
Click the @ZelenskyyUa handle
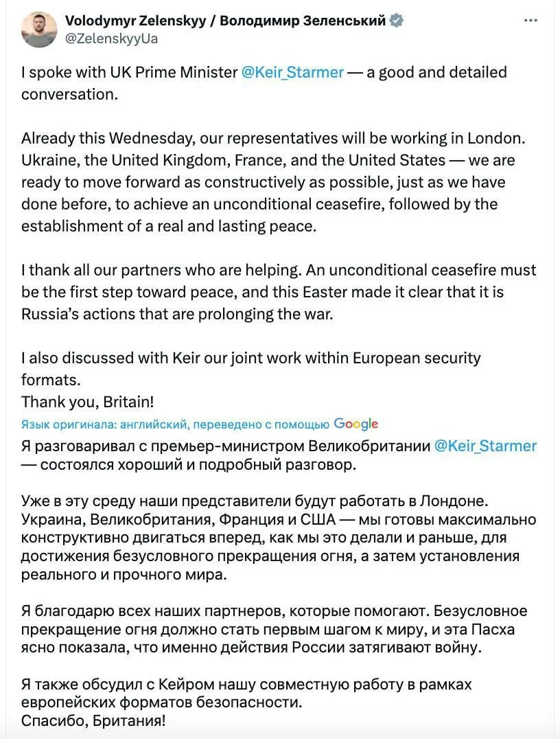111,38
